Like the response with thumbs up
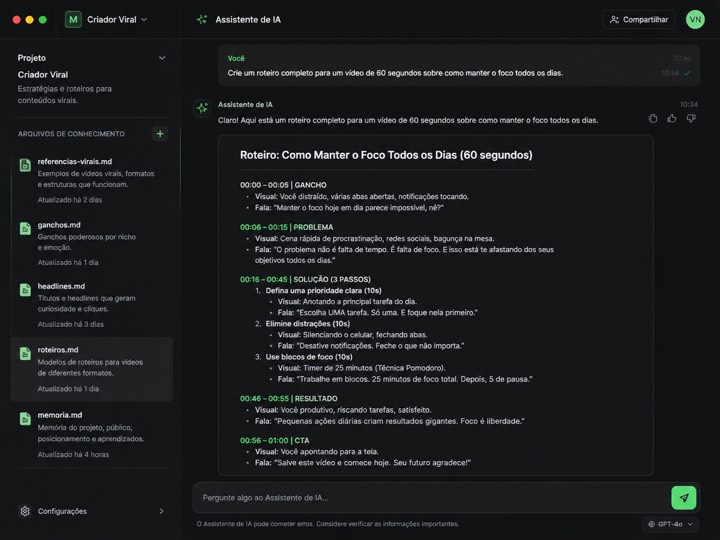 pyautogui.click(x=672, y=118)
